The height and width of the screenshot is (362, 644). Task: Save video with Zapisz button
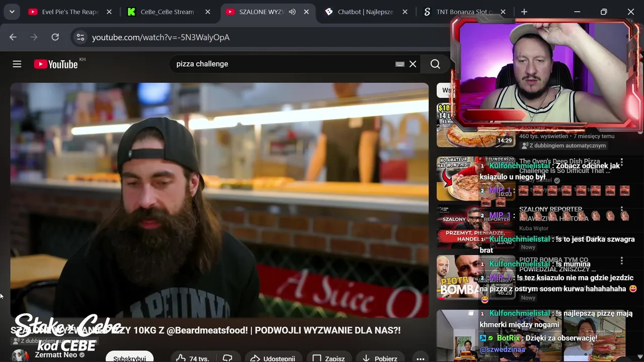pyautogui.click(x=329, y=358)
